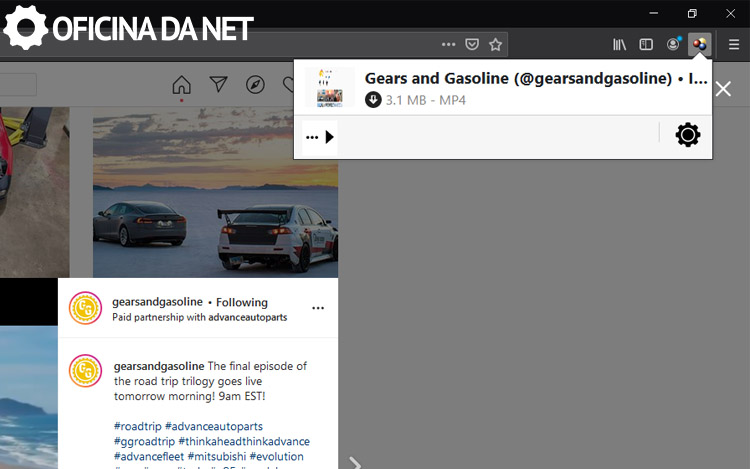Open DownloadHelper settings gear
Image resolution: width=750 pixels, height=469 pixels.
(688, 135)
